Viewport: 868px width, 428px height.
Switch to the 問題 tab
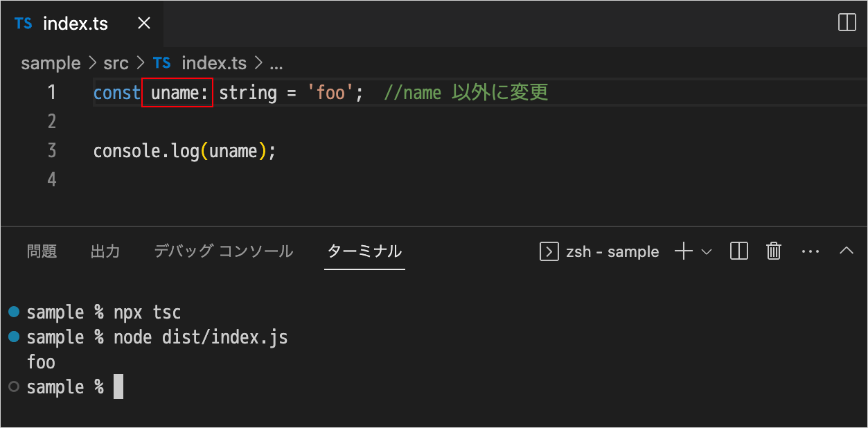point(42,251)
